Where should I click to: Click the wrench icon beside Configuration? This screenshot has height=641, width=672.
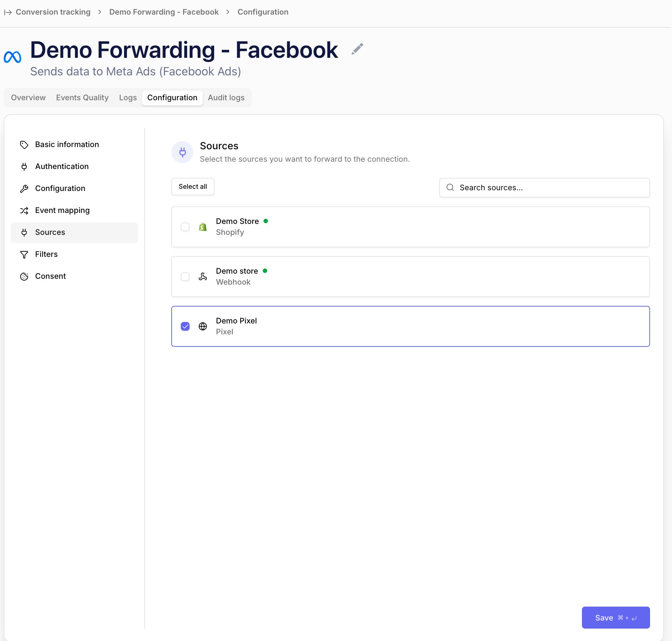click(24, 189)
